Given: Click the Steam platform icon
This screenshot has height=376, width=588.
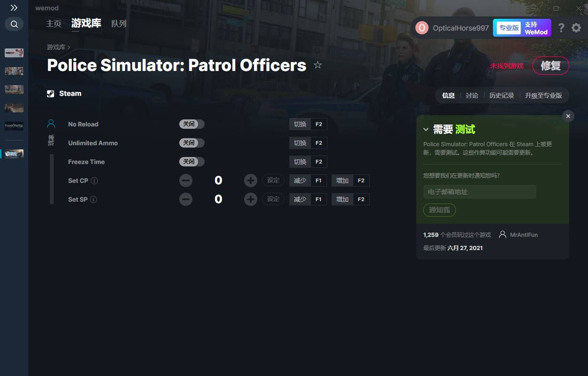Looking at the screenshot, I should click(51, 94).
